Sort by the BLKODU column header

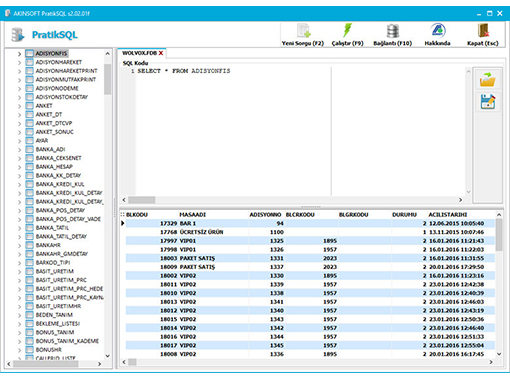[x=137, y=215]
